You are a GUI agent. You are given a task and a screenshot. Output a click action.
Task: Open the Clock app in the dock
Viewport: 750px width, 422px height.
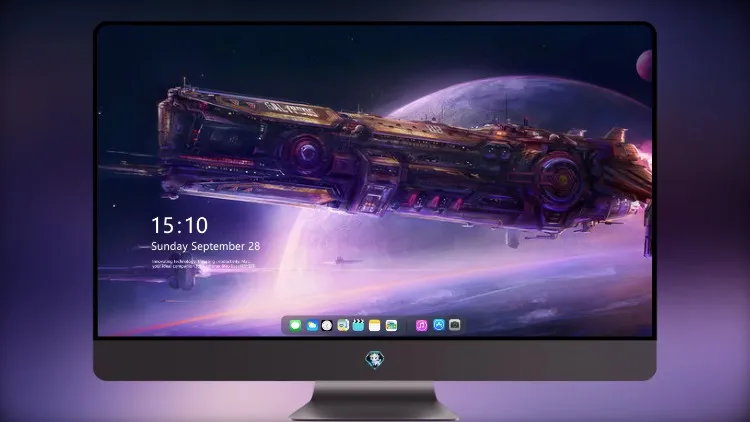click(x=327, y=326)
